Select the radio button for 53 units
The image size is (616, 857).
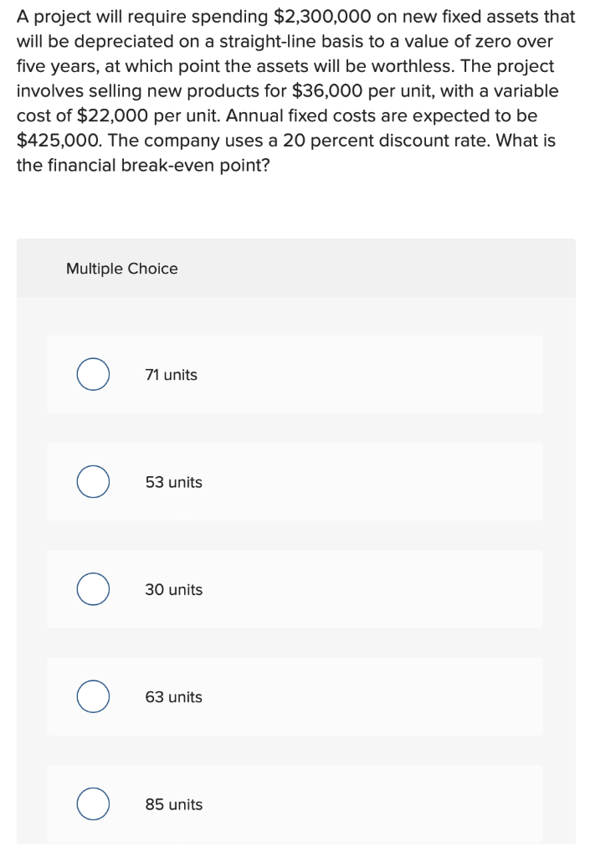click(92, 481)
